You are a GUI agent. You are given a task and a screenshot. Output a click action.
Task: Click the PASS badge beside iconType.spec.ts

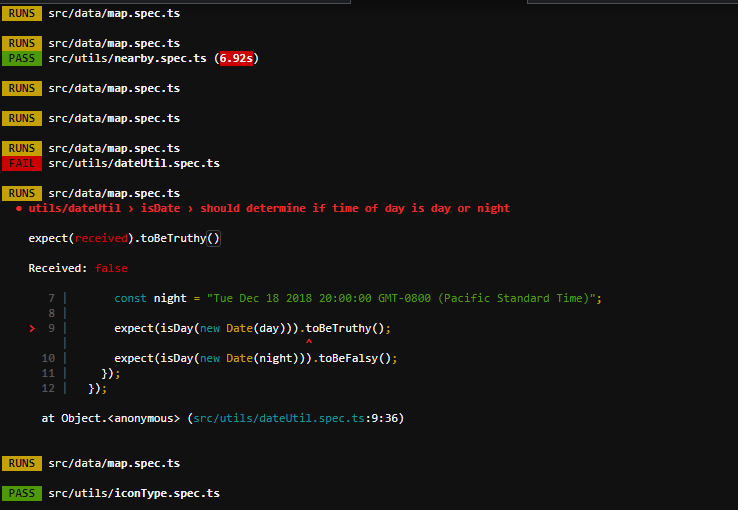[22, 493]
